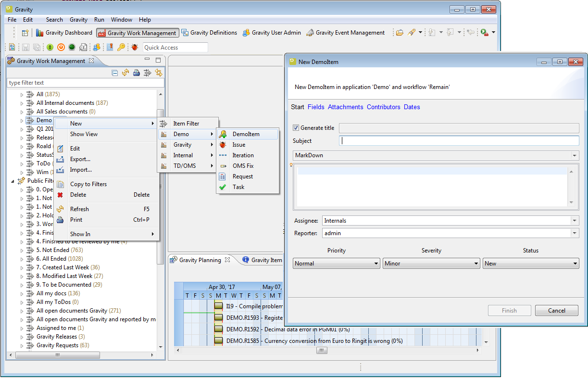Select Export... in the context menu
This screenshot has height=378, width=588.
[80, 159]
